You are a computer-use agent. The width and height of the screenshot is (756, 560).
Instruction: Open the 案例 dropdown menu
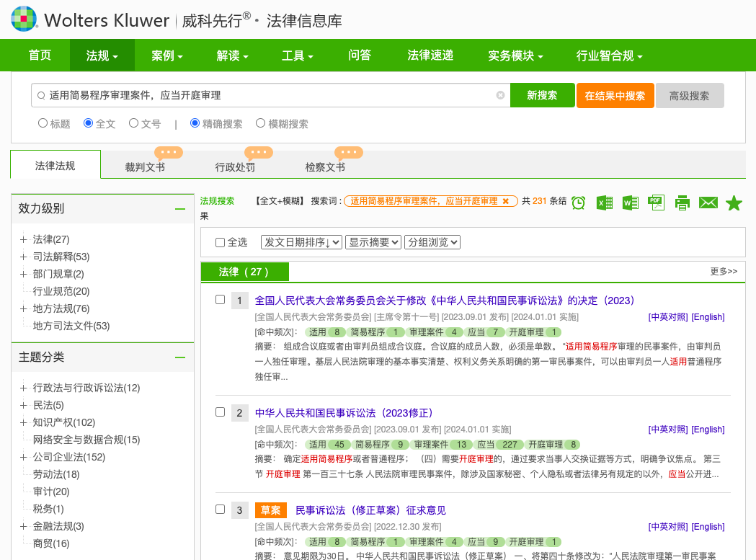(x=167, y=55)
